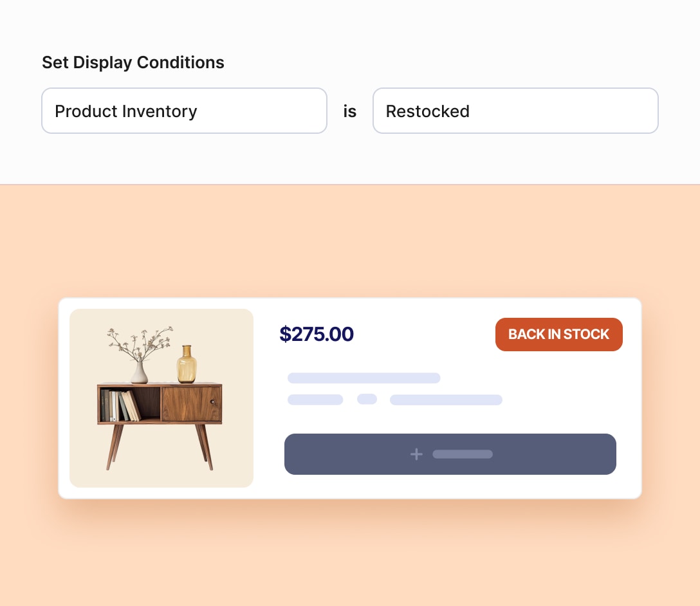700x606 pixels.
Task: Open the Restocked value field
Action: (515, 111)
